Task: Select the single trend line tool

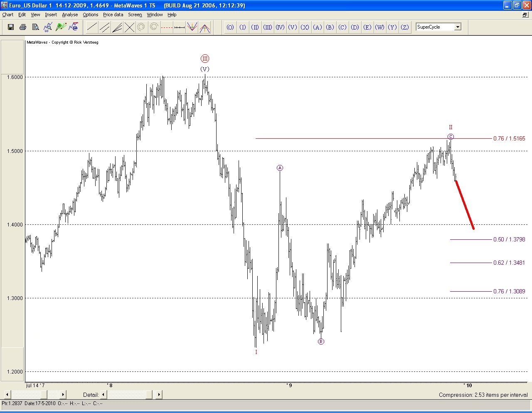Action: coord(92,27)
